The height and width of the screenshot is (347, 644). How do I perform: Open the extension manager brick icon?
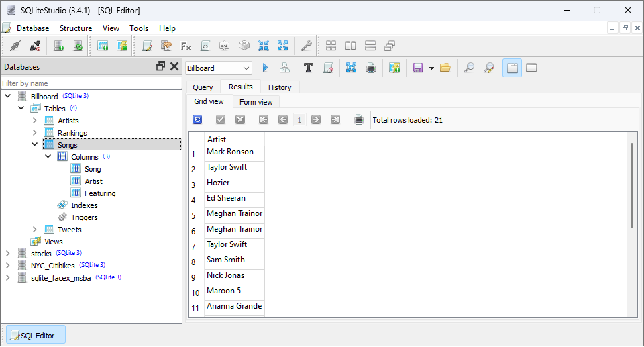coord(244,46)
